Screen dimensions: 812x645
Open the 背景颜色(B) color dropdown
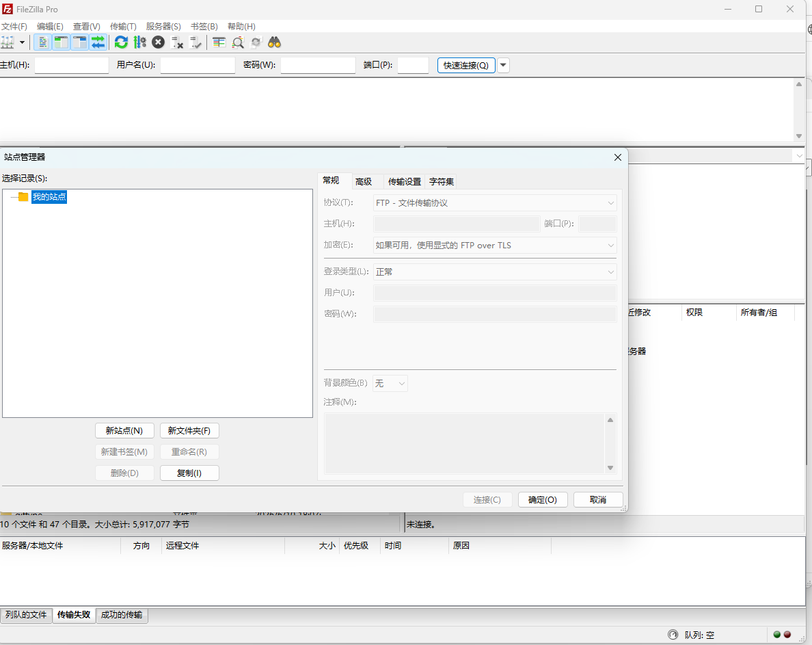[x=390, y=383]
